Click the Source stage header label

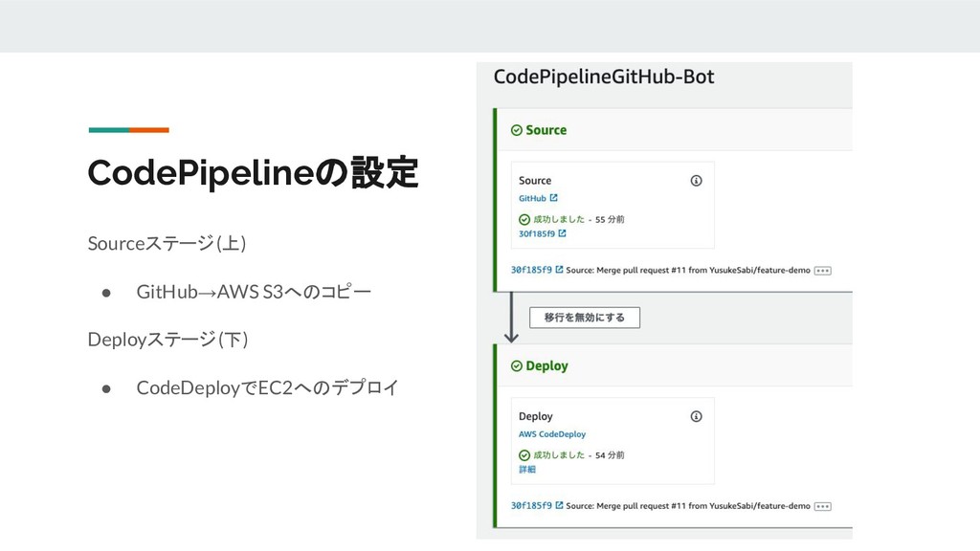click(546, 130)
